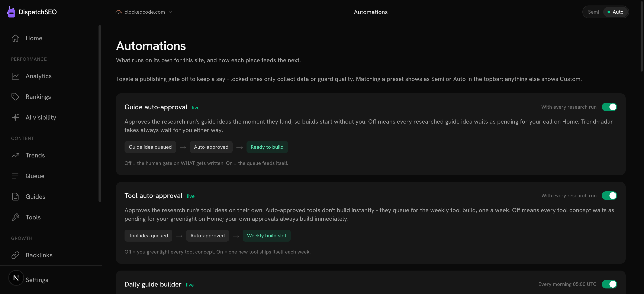
Task: Switch the mode to Semi
Action: [593, 12]
